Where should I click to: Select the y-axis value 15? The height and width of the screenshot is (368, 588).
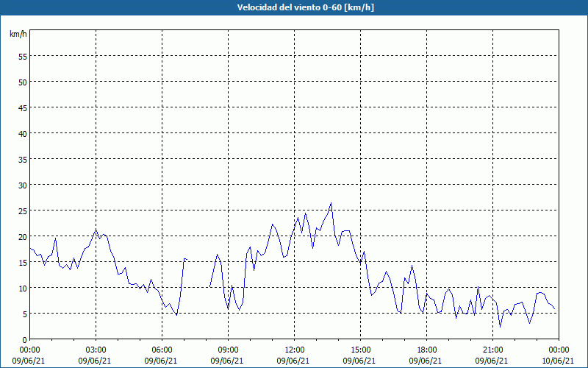pyautogui.click(x=23, y=263)
